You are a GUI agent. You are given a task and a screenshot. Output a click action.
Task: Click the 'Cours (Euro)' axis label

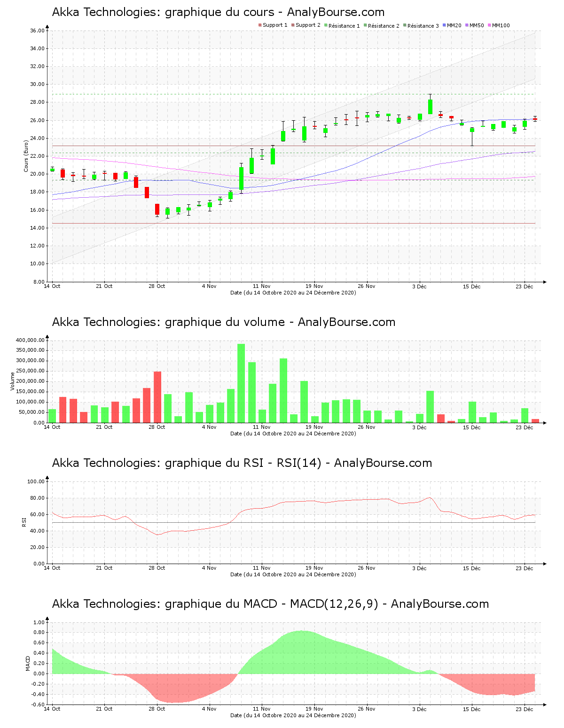click(26, 156)
